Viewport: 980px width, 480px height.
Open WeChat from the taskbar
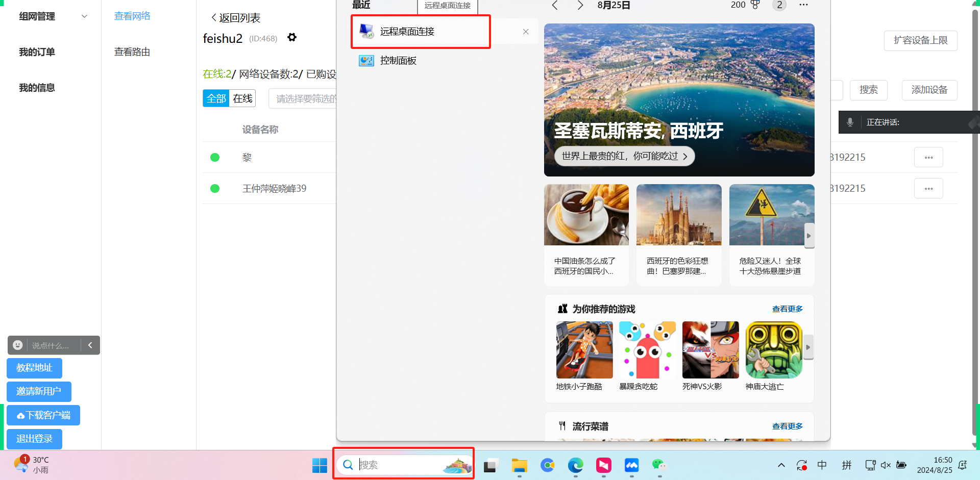659,466
